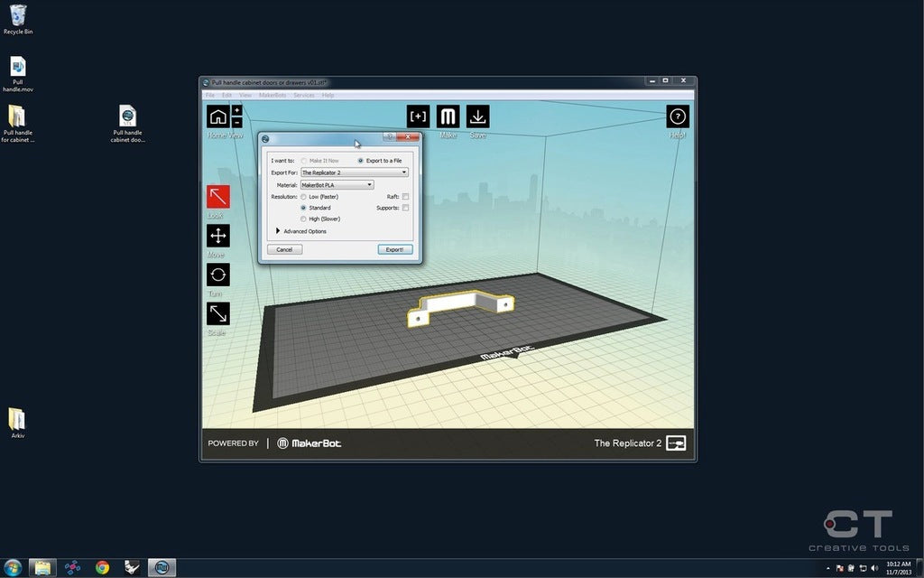The height and width of the screenshot is (578, 924).
Task: Open the File menu
Action: (209, 95)
